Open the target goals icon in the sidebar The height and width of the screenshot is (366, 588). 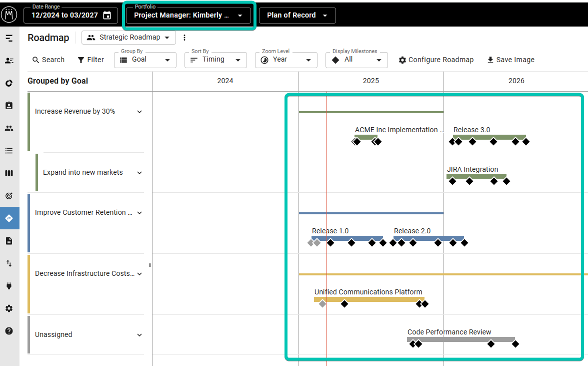tap(9, 196)
